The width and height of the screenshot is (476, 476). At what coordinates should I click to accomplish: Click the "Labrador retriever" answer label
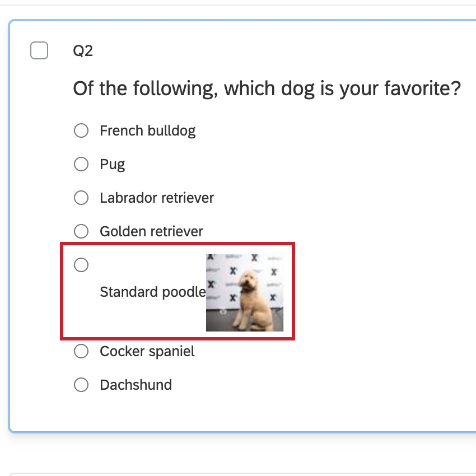157,198
